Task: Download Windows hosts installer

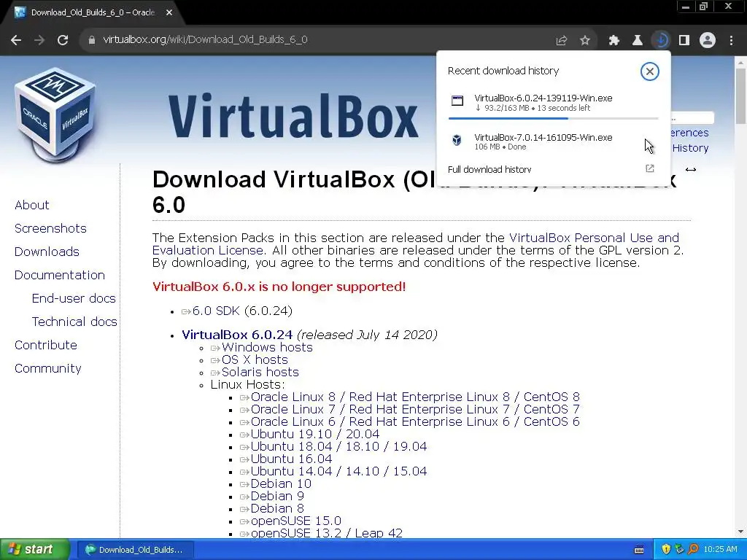Action: point(267,348)
